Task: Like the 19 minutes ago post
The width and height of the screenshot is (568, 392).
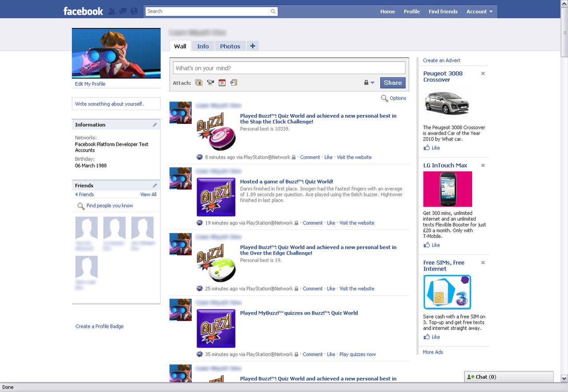Action: click(331, 223)
